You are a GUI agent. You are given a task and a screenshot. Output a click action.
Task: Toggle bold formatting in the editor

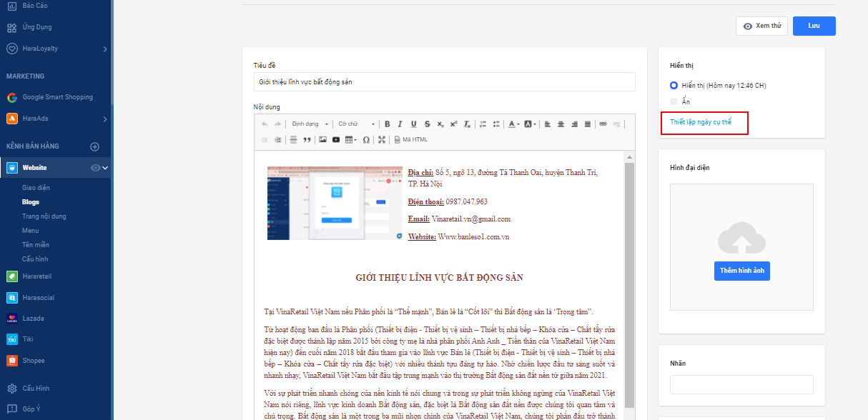387,124
